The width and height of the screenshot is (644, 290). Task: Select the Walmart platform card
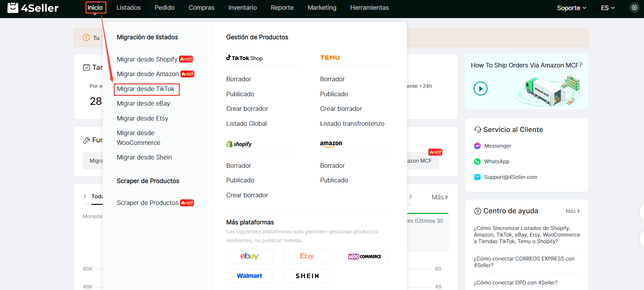point(249,276)
